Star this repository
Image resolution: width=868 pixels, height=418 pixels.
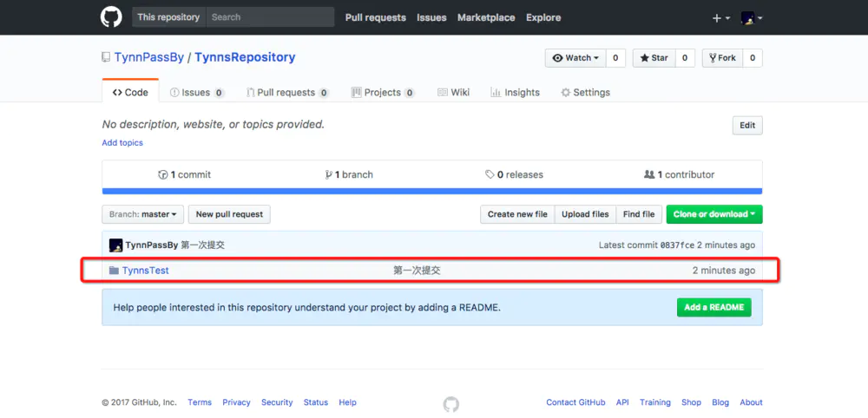(x=654, y=58)
